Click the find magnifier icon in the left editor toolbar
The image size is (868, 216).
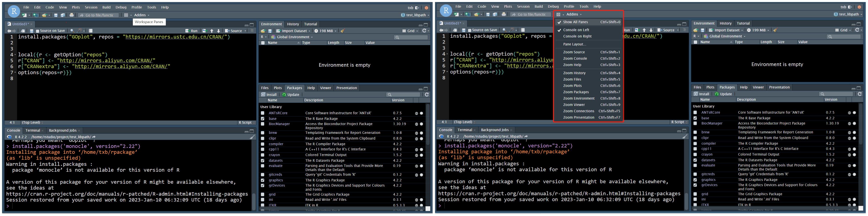click(x=72, y=31)
